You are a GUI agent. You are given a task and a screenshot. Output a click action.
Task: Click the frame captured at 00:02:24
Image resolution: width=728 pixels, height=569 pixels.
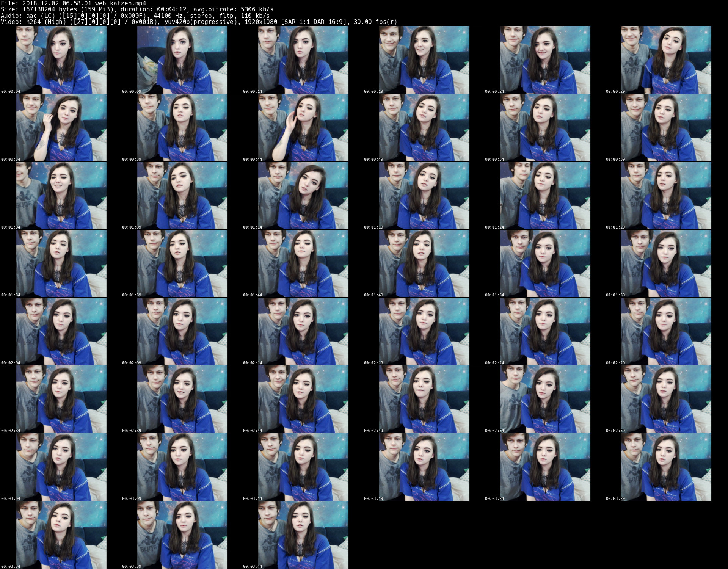pos(545,331)
